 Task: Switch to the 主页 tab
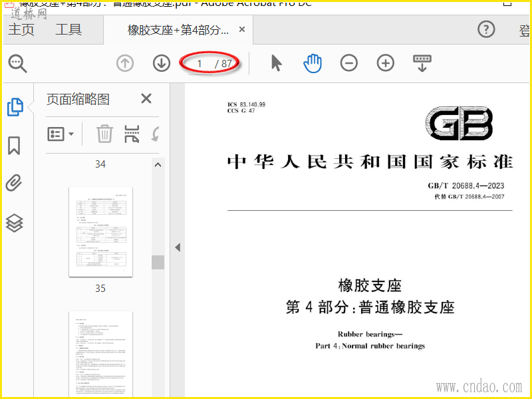click(x=21, y=29)
